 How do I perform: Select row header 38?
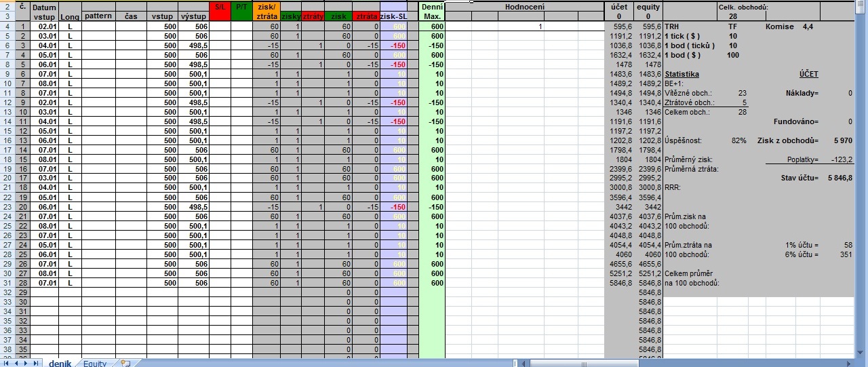pyautogui.click(x=7, y=349)
